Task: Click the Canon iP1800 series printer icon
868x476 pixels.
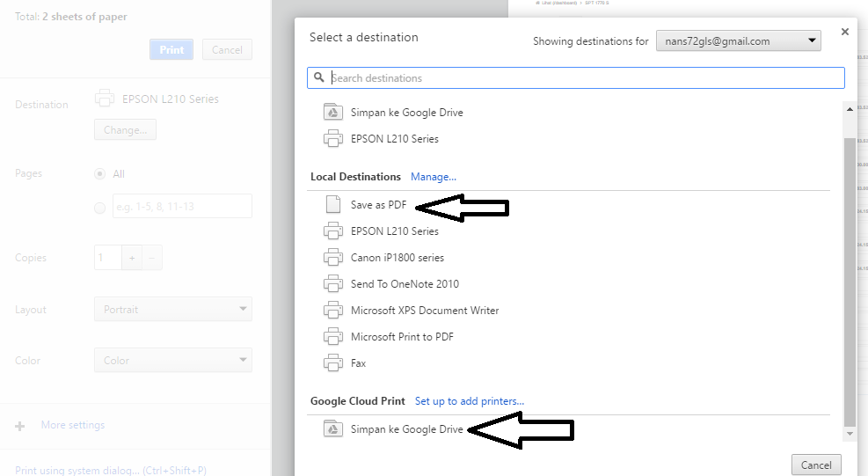Action: pos(332,258)
